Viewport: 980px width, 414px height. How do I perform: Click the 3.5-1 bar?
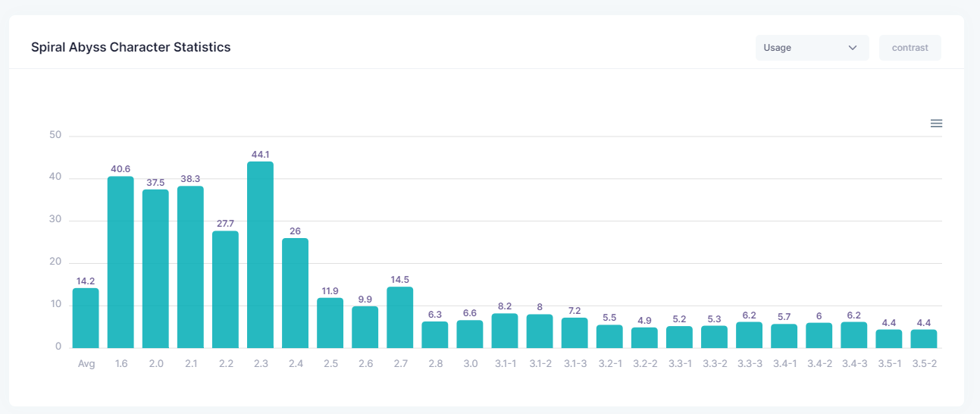(888, 339)
